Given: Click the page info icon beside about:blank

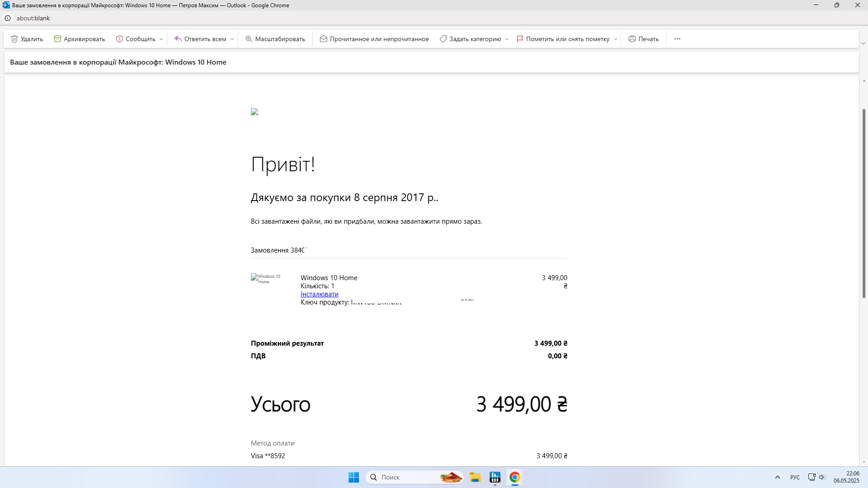Looking at the screenshot, I should (x=8, y=18).
